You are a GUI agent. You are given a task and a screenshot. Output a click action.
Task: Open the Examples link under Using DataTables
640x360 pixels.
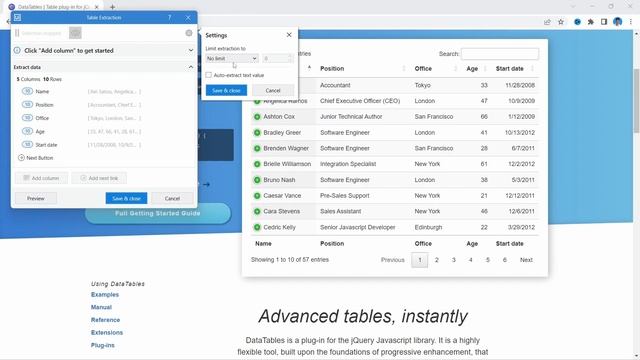[105, 295]
